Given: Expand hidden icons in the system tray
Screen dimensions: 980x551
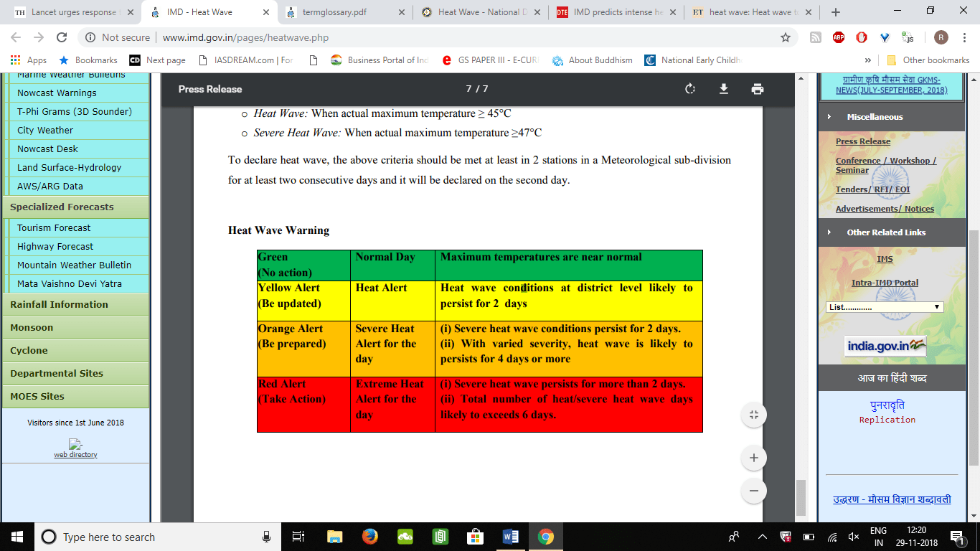Looking at the screenshot, I should (762, 537).
